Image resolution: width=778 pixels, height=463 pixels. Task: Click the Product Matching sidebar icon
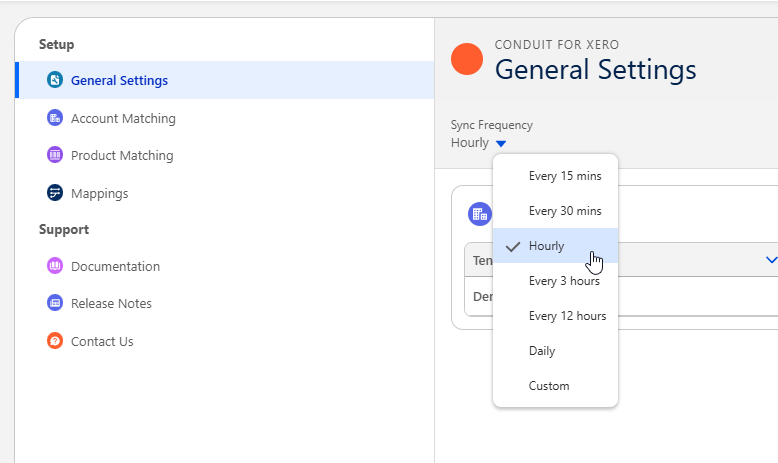click(x=55, y=155)
